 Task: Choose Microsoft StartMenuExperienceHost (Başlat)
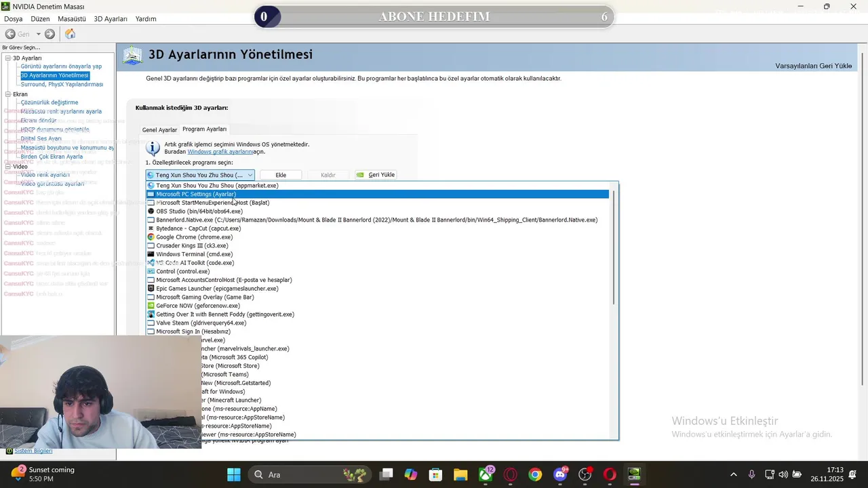point(378,203)
